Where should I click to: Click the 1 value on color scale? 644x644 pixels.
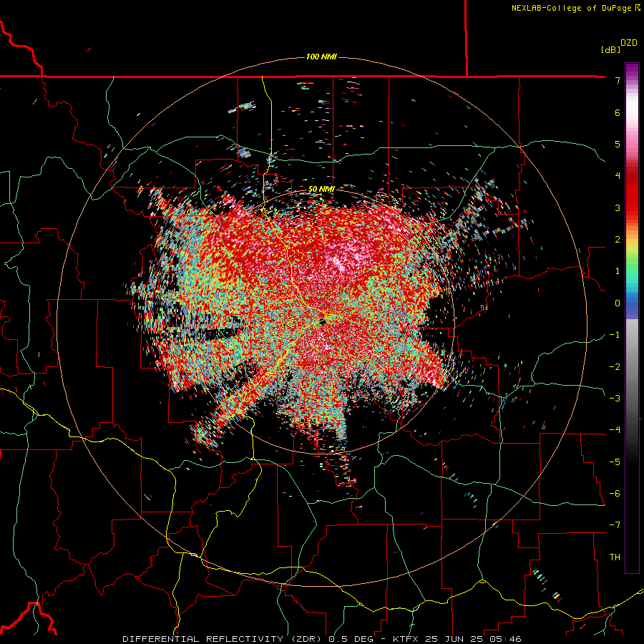click(618, 271)
